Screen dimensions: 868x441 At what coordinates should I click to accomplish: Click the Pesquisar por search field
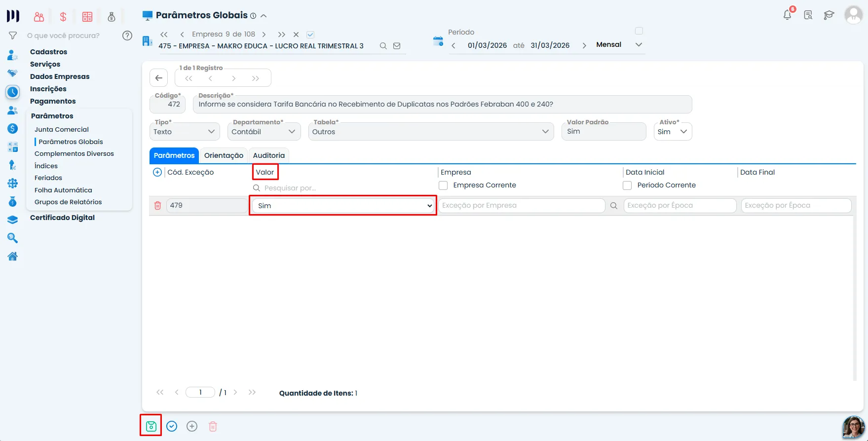tap(343, 188)
